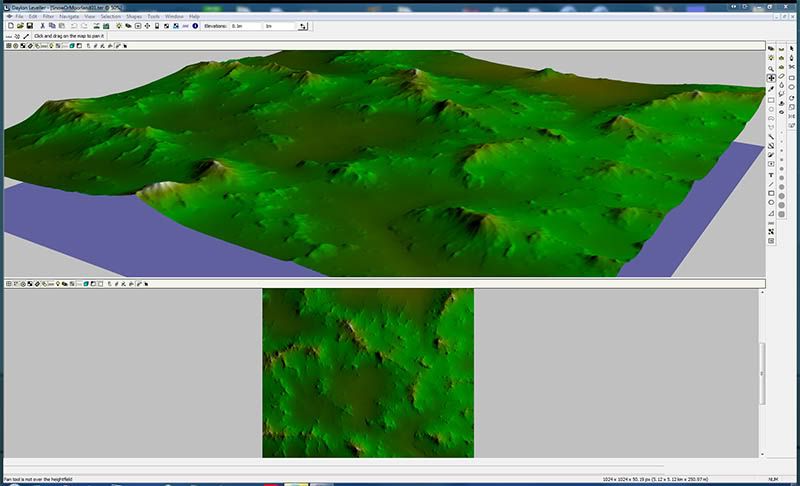Image resolution: width=800 pixels, height=486 pixels.
Task: Open the Filter menu
Action: click(49, 17)
